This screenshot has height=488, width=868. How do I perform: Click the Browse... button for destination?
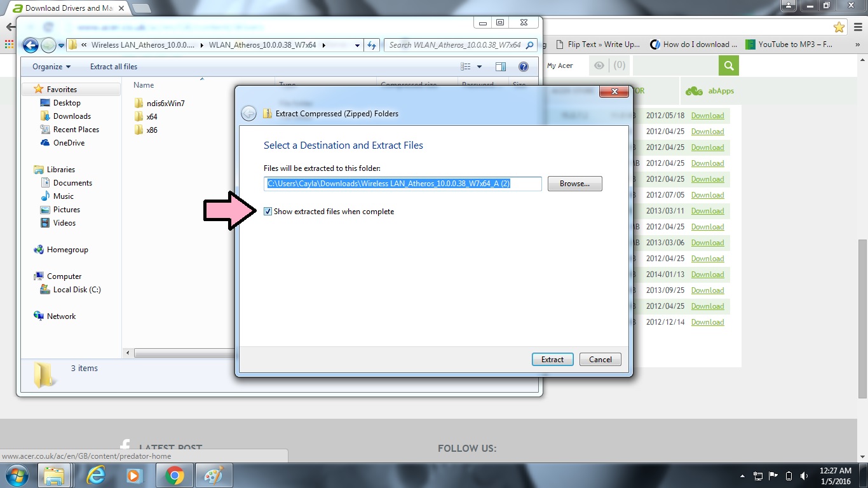click(x=574, y=184)
